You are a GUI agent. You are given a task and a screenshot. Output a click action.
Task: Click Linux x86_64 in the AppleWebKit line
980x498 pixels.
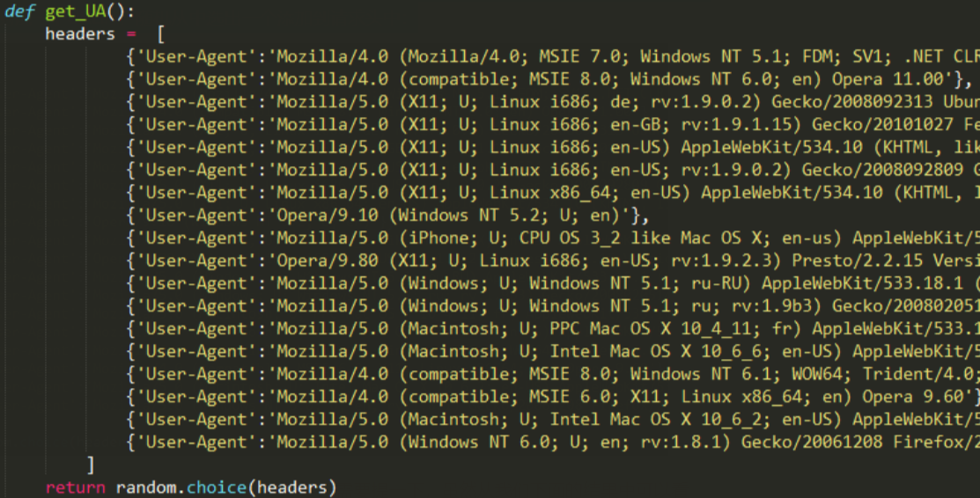tap(550, 193)
